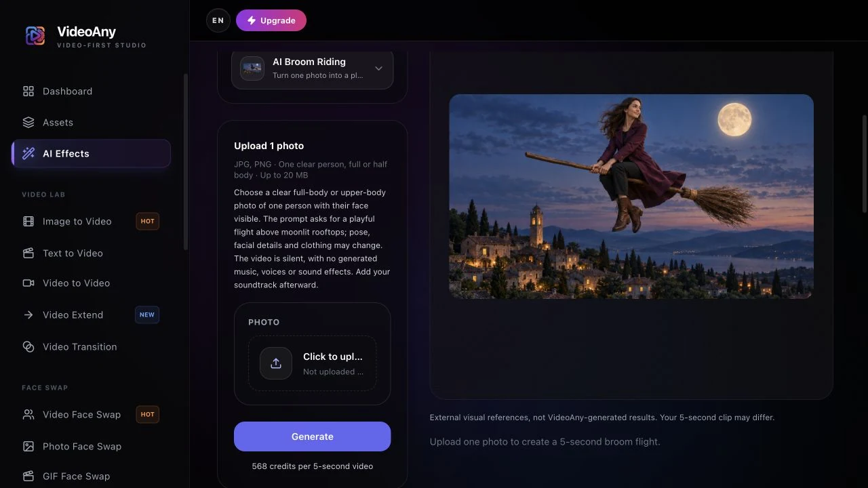The width and height of the screenshot is (868, 488).
Task: Click the Image to Video film icon
Action: pyautogui.click(x=28, y=222)
